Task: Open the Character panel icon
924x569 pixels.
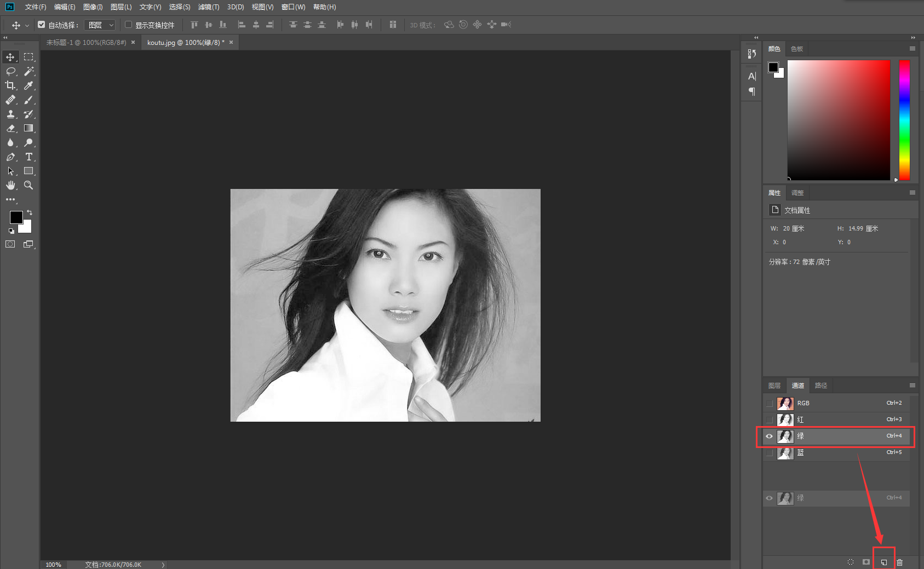Action: coord(752,76)
